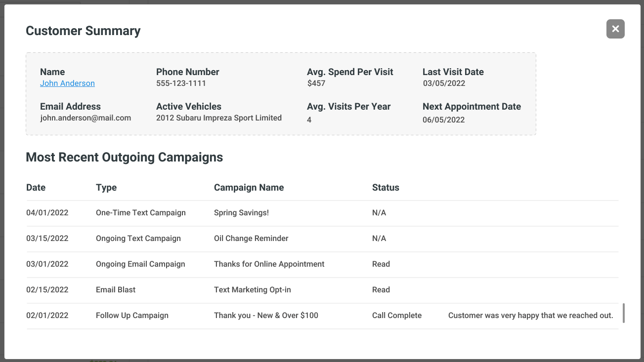Click the Avg. Spend Per Visit value $457
Image resolution: width=644 pixels, height=362 pixels.
(x=315, y=83)
